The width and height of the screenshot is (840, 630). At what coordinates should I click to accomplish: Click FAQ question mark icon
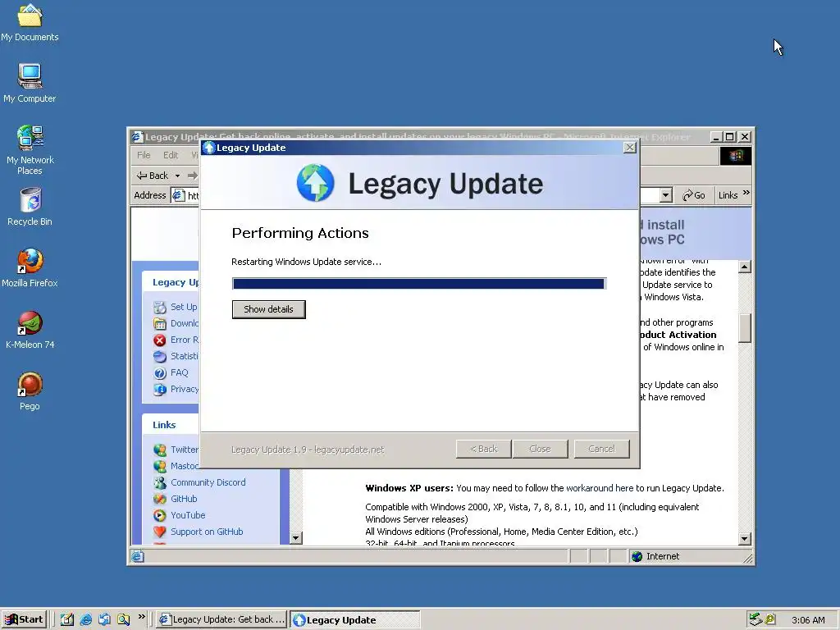coord(160,373)
